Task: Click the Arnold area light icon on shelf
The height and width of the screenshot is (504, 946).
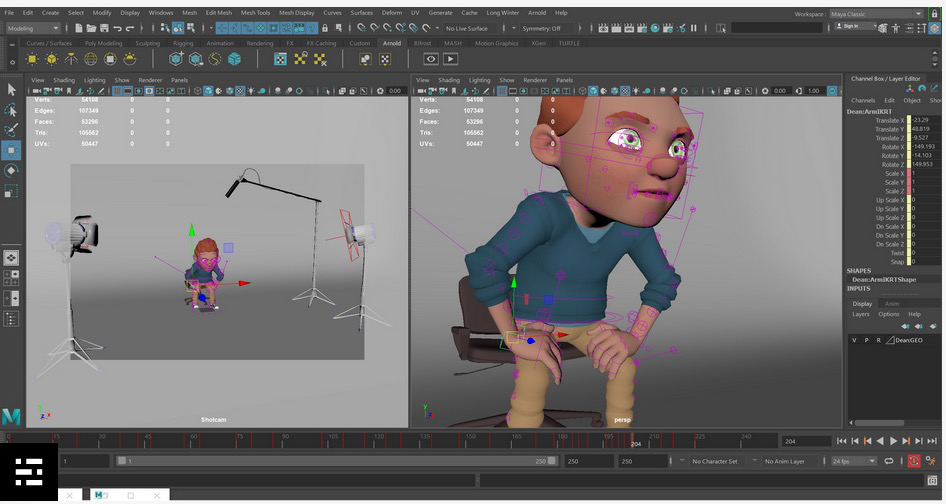Action: [31, 60]
